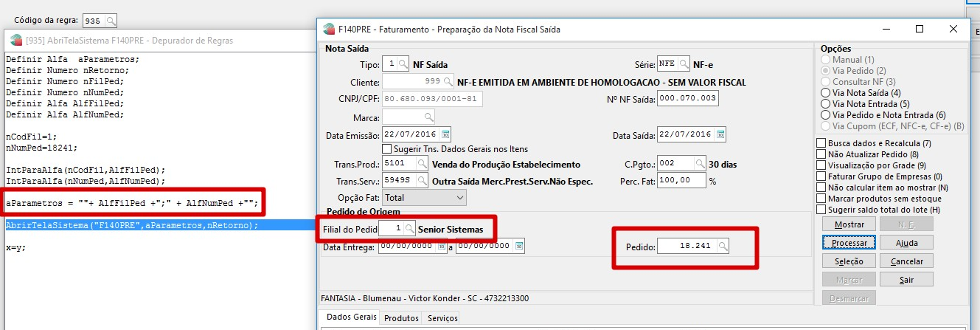Select Via Pedido e Nota Entrada option
This screenshot has height=330, width=980.
click(x=825, y=115)
